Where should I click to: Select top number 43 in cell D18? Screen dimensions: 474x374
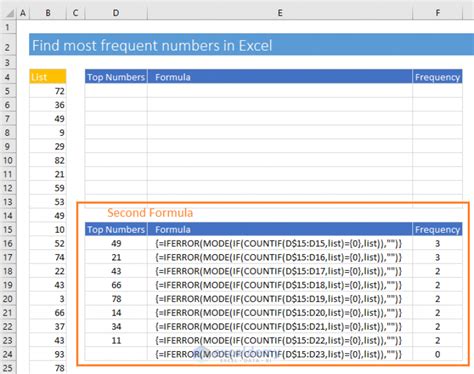point(116,271)
